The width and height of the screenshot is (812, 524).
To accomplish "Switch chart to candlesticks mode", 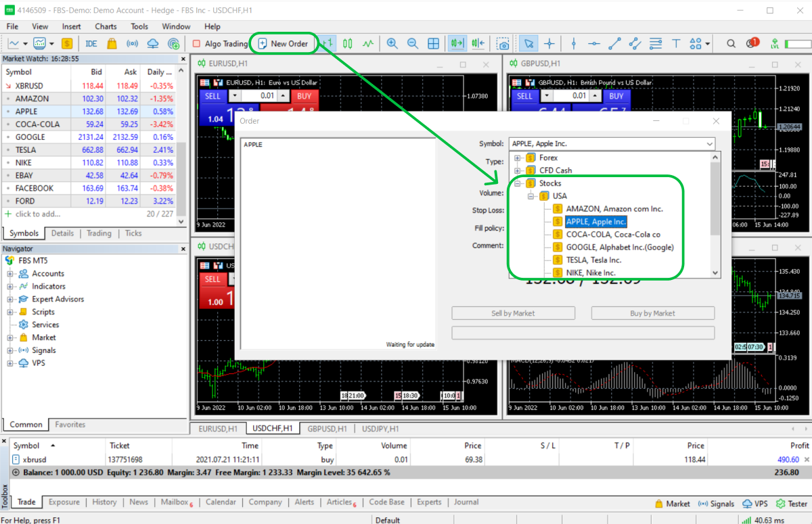I will (348, 44).
